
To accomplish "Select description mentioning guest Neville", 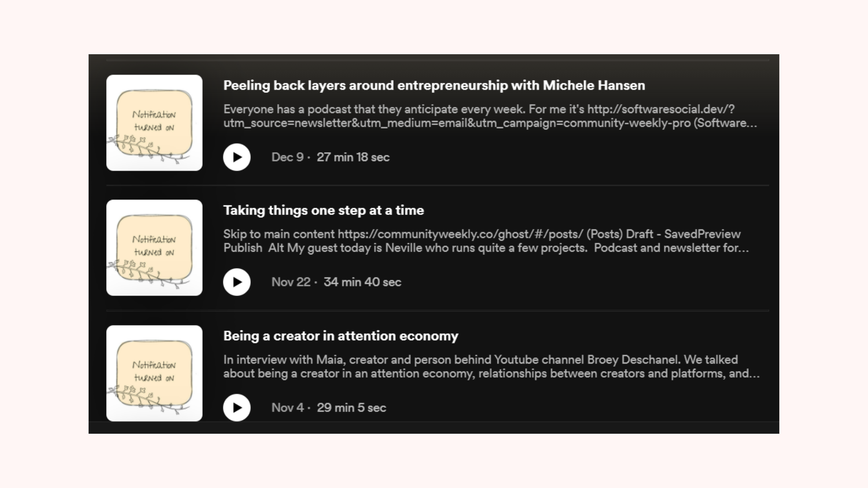I will click(486, 241).
